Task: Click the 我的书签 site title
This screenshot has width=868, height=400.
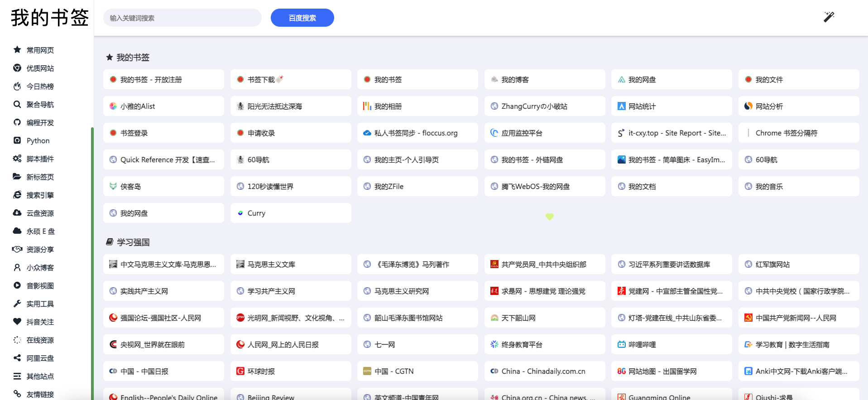Action: 50,18
